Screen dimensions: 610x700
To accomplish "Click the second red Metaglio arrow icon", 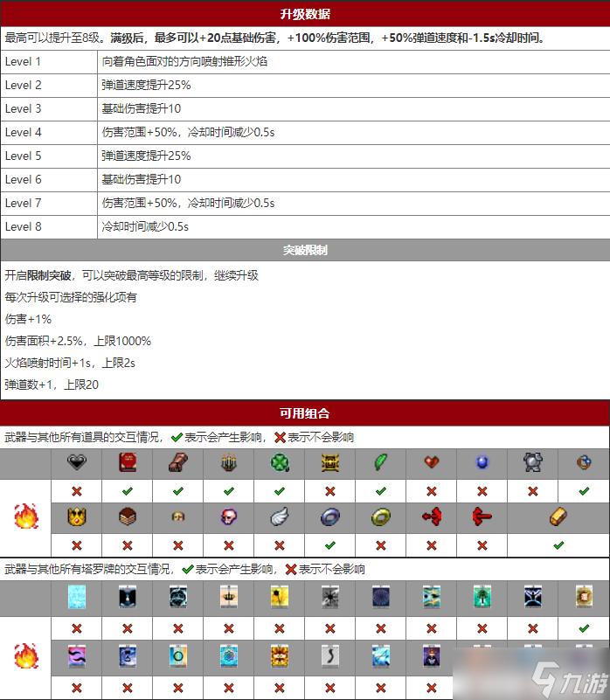I will (482, 517).
